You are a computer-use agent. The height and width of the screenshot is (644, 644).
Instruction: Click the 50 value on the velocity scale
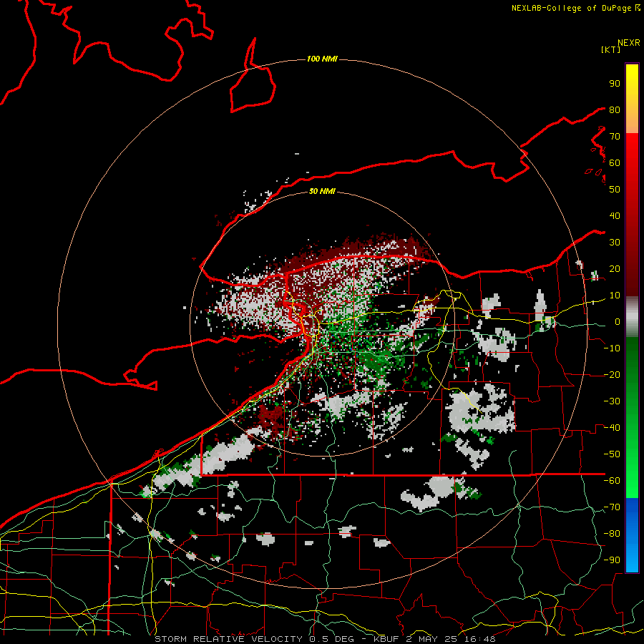615,189
